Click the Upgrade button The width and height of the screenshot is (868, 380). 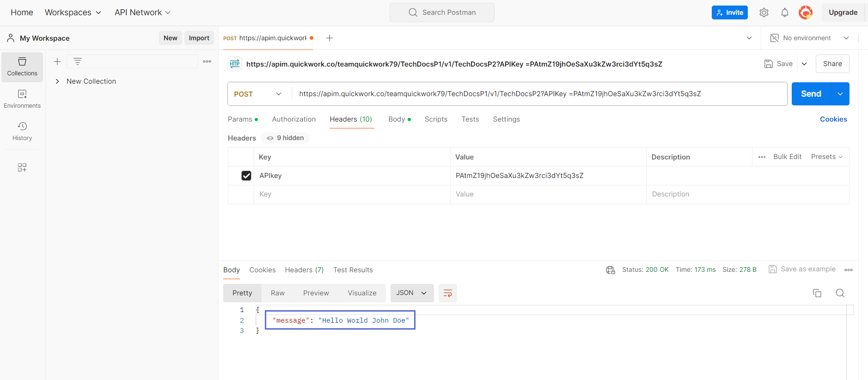[x=843, y=12]
